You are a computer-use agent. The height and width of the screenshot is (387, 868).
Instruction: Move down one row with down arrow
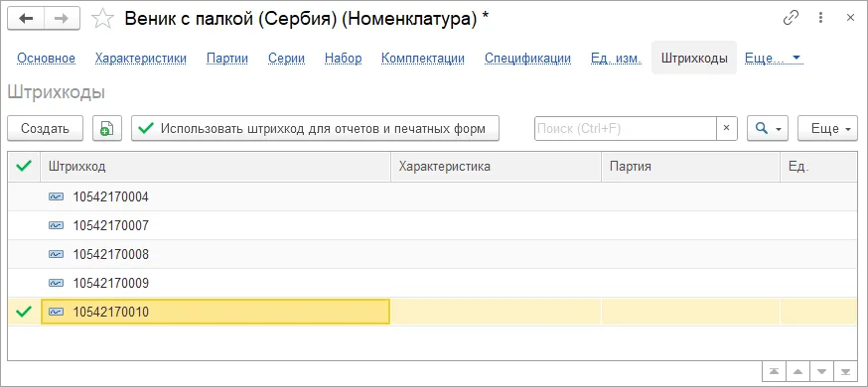821,371
